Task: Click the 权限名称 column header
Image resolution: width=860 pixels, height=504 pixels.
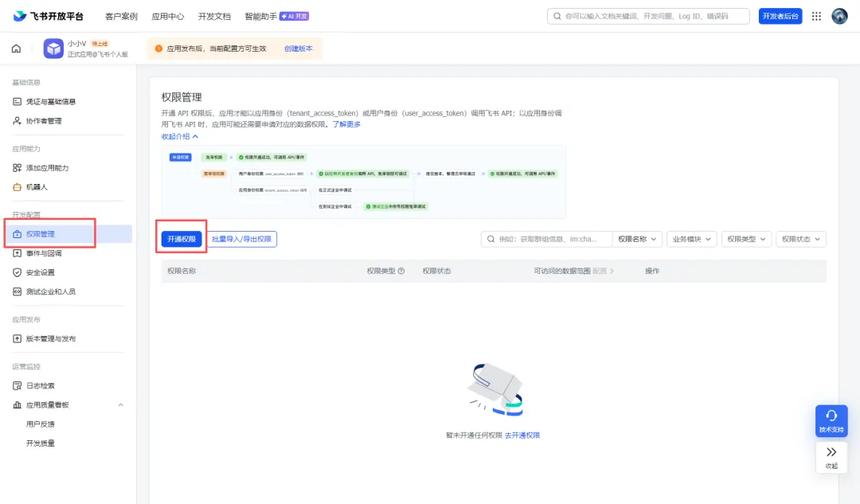Action: (x=182, y=271)
